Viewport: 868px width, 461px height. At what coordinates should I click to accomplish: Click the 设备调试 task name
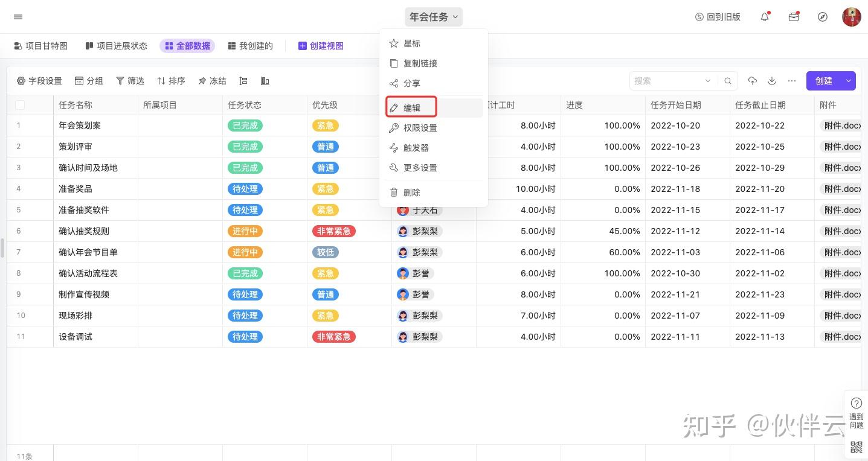coord(76,337)
